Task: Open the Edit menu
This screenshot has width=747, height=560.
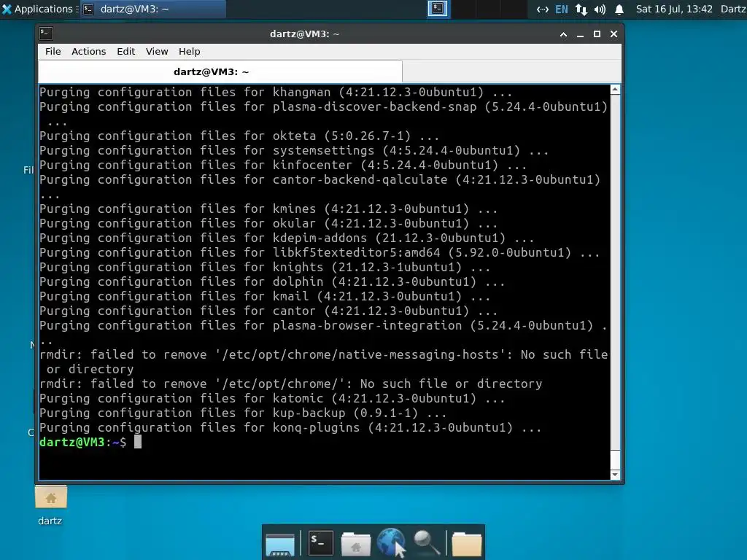Action: pyautogui.click(x=125, y=52)
